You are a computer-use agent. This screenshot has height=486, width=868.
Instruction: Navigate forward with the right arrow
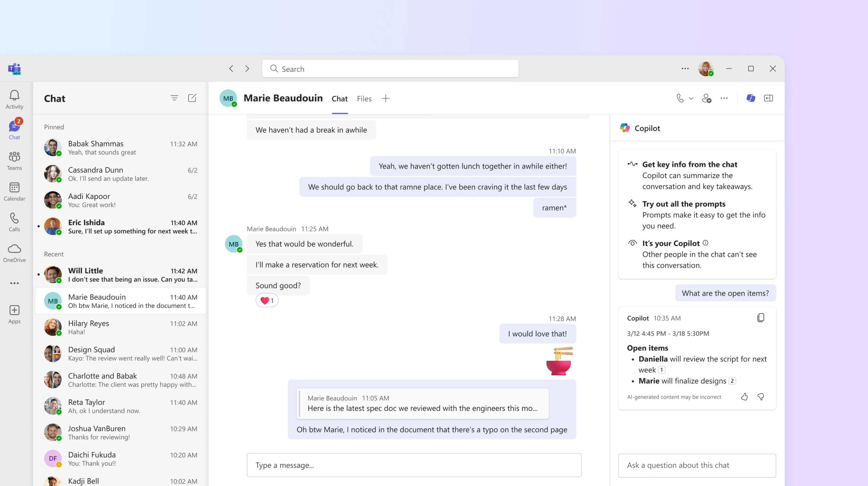click(x=247, y=69)
